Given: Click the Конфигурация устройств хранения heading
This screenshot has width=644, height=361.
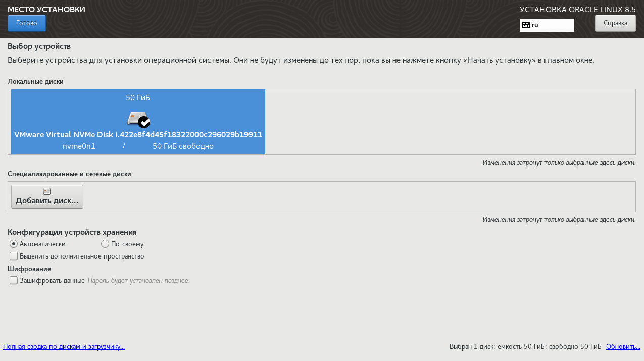Looking at the screenshot, I should click(72, 232).
